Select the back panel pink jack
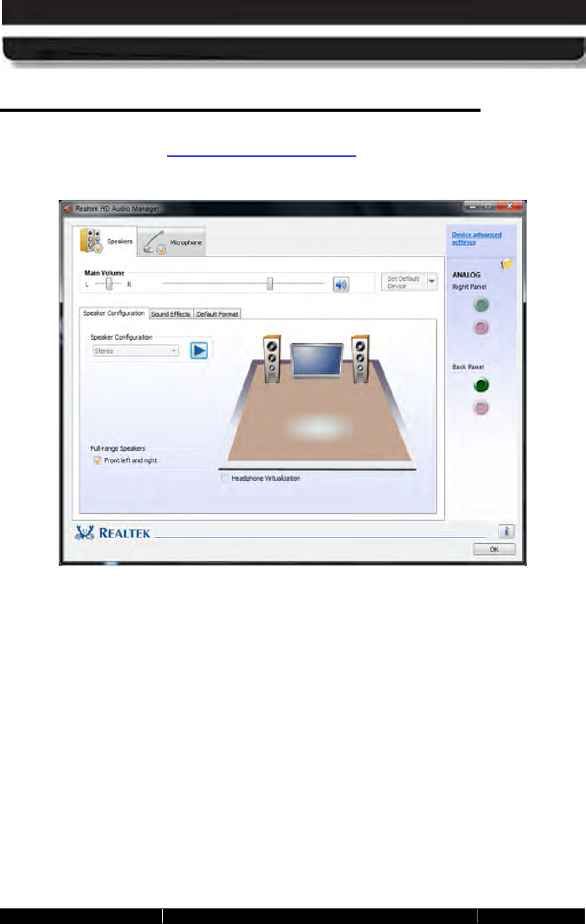The height and width of the screenshot is (924, 586). (x=481, y=408)
